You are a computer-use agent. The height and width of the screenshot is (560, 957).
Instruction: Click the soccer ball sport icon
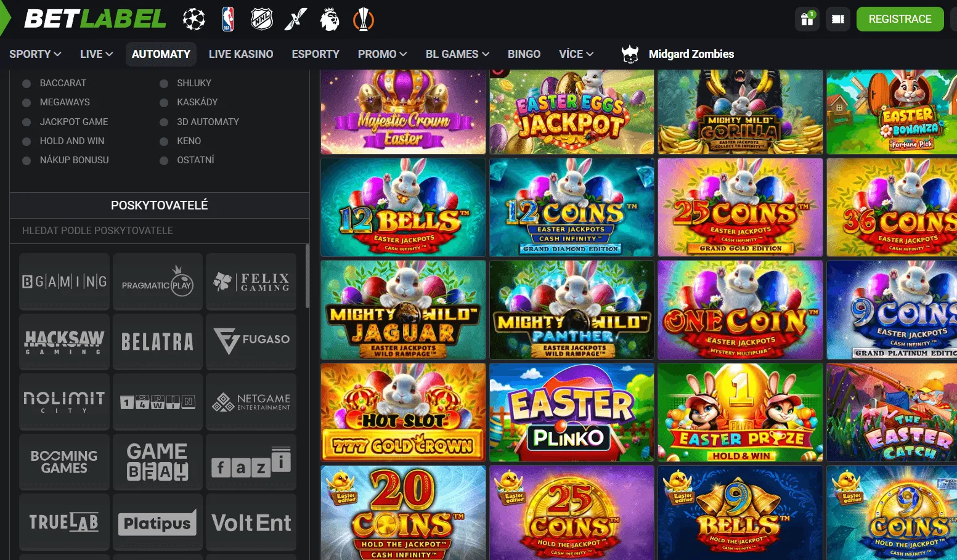193,19
